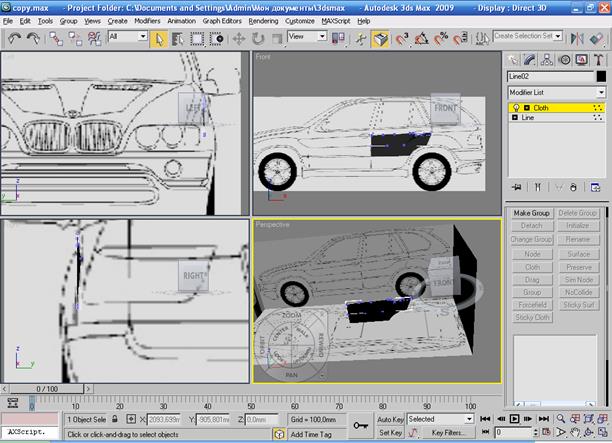The height and width of the screenshot is (443, 612).
Task: Click Go to End button
Action: pyautogui.click(x=544, y=419)
